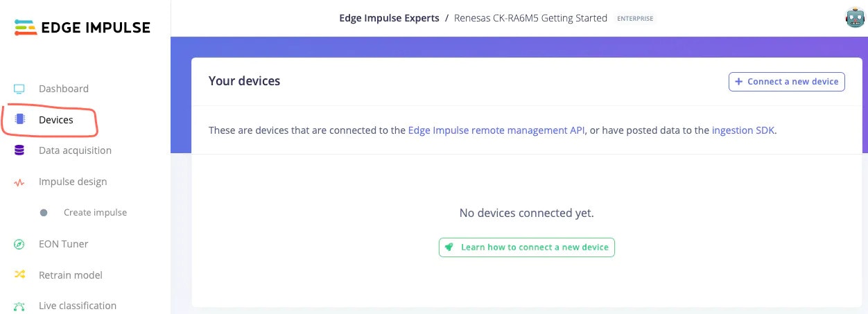
Task: Open the robot user avatar menu
Action: click(855, 18)
